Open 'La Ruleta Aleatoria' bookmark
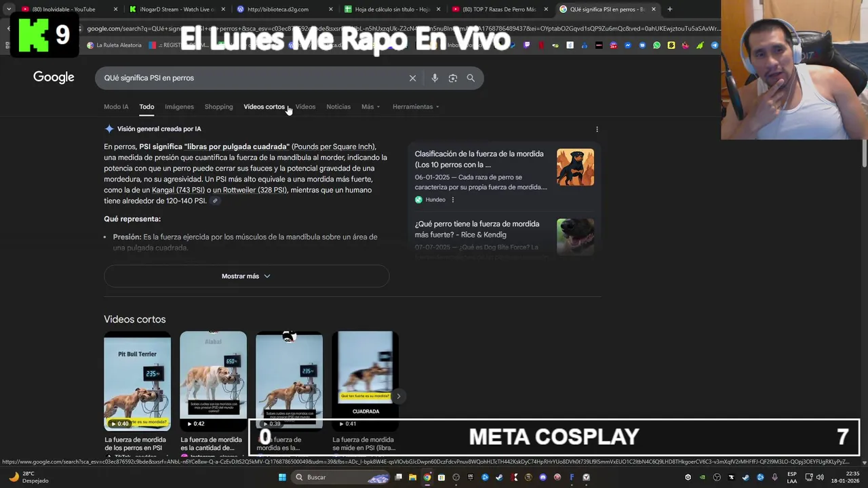This screenshot has height=488, width=868. pos(114,45)
